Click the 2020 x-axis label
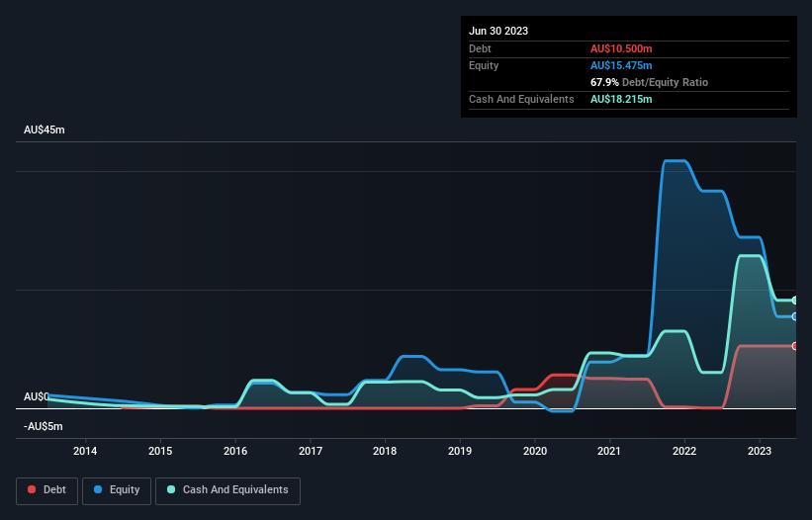Image resolution: width=812 pixels, height=520 pixels. coord(535,451)
